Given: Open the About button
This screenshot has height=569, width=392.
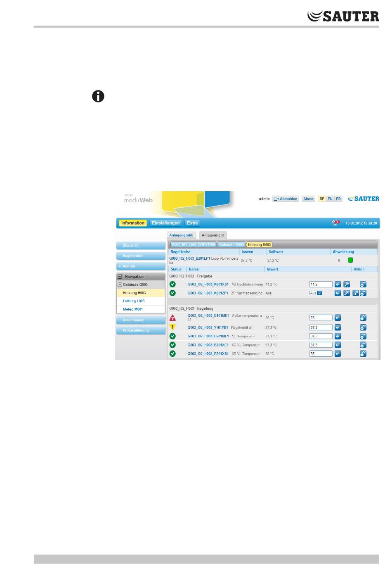Looking at the screenshot, I should pos(309,199).
